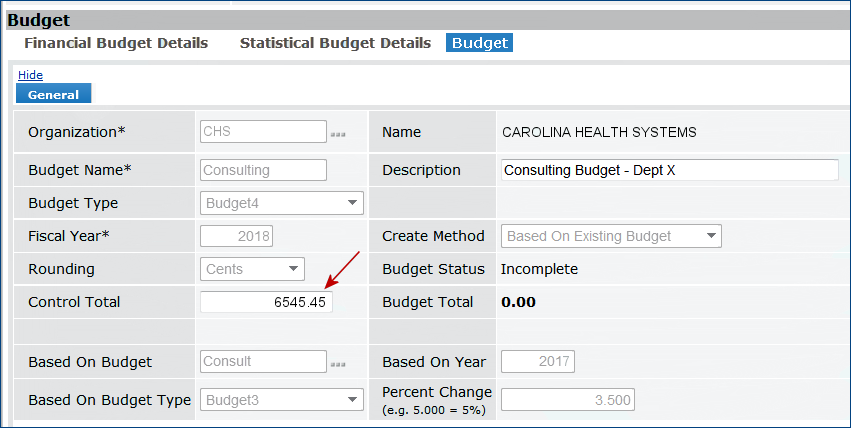The width and height of the screenshot is (851, 428).
Task: Switch to Financial Budget Details tab
Action: 116,43
